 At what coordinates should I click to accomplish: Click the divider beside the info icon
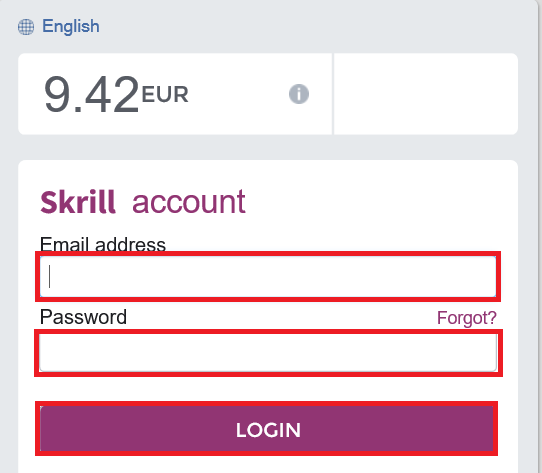(333, 94)
